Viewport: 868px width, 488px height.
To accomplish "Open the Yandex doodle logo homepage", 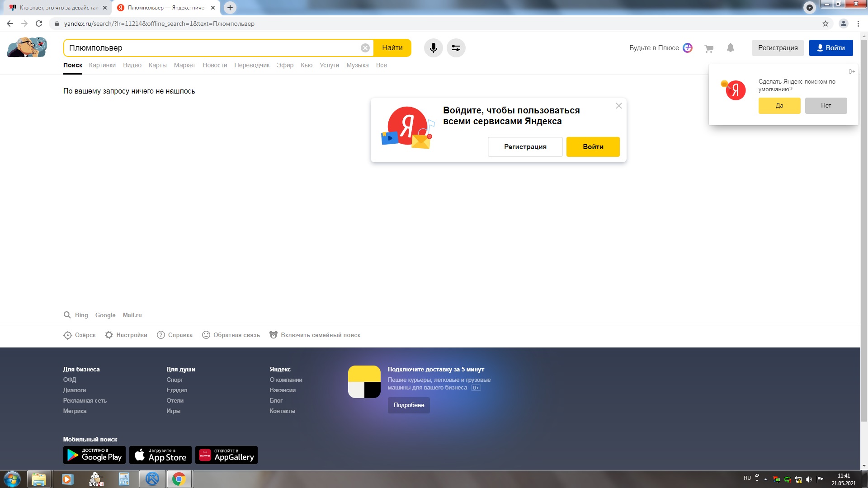I will [27, 47].
